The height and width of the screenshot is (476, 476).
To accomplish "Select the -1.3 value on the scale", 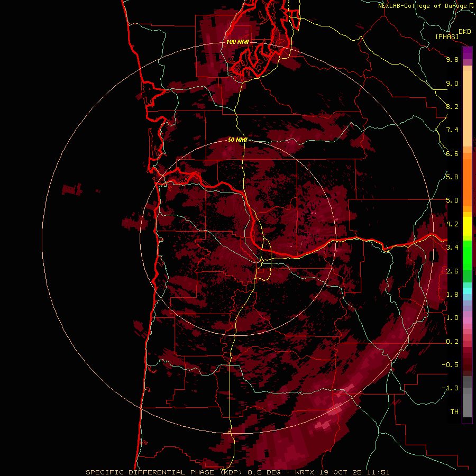I will [450, 388].
